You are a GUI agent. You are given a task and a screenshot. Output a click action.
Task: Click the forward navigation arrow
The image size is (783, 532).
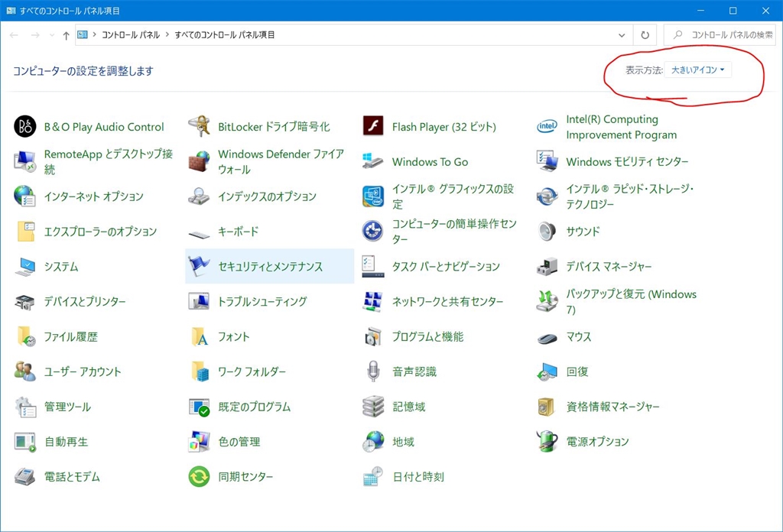click(x=35, y=35)
